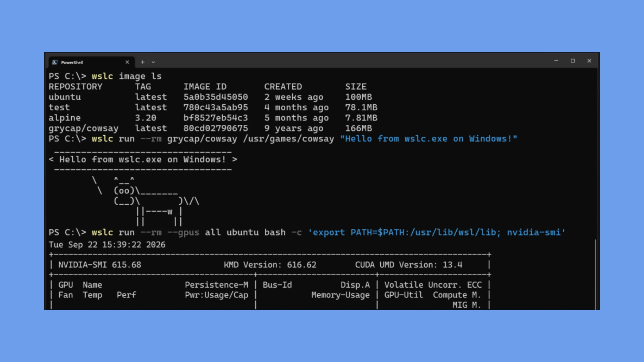
Task: Click the '--gpus' flag in the command
Action: click(183, 232)
